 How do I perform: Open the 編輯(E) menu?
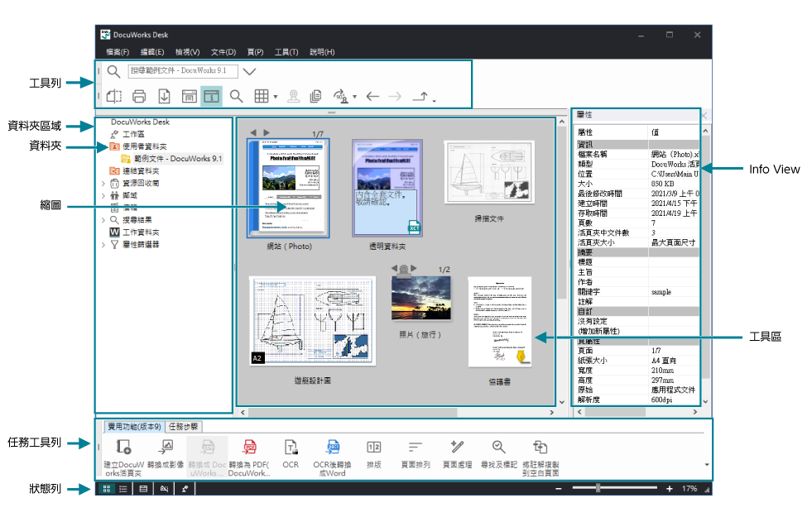click(152, 52)
